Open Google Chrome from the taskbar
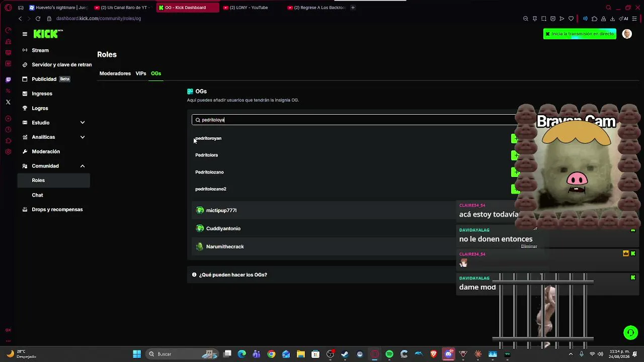 271,354
